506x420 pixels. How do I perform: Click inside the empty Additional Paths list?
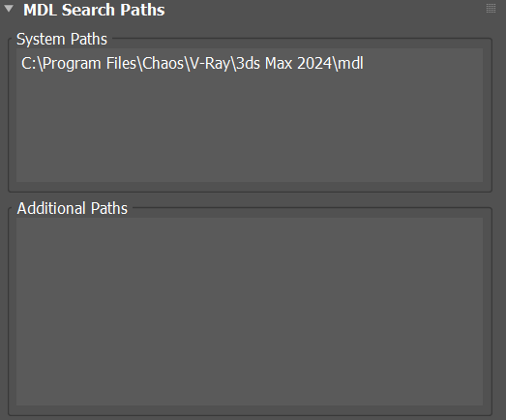pos(250,312)
